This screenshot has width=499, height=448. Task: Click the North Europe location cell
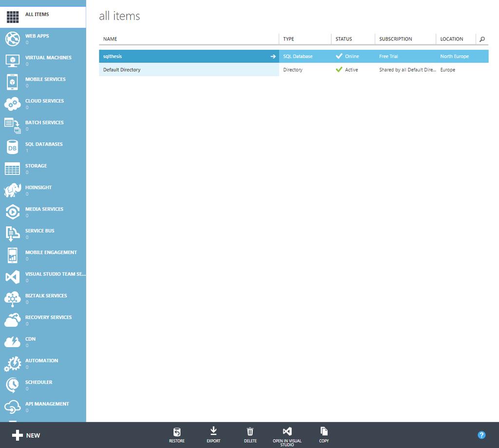pyautogui.click(x=455, y=57)
